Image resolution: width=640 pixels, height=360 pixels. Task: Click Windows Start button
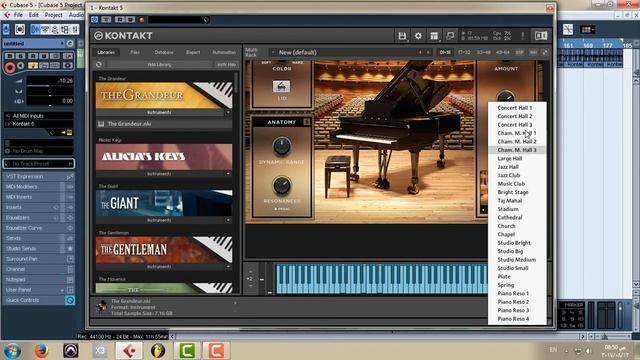pos(12,351)
